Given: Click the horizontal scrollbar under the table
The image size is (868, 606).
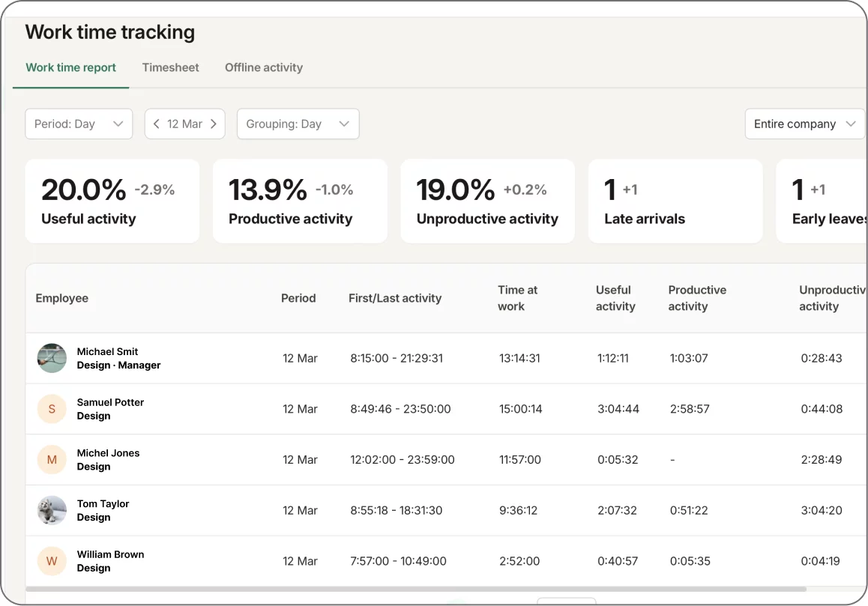Looking at the screenshot, I should (416, 589).
